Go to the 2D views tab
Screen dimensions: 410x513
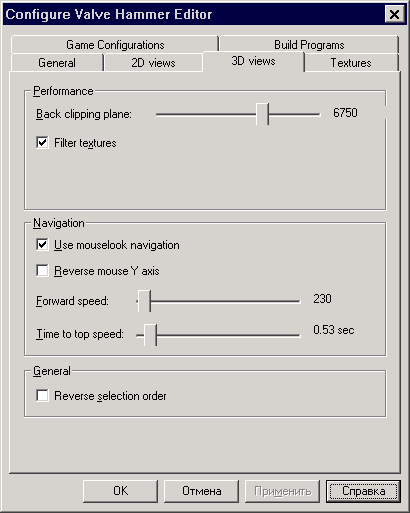[x=153, y=63]
